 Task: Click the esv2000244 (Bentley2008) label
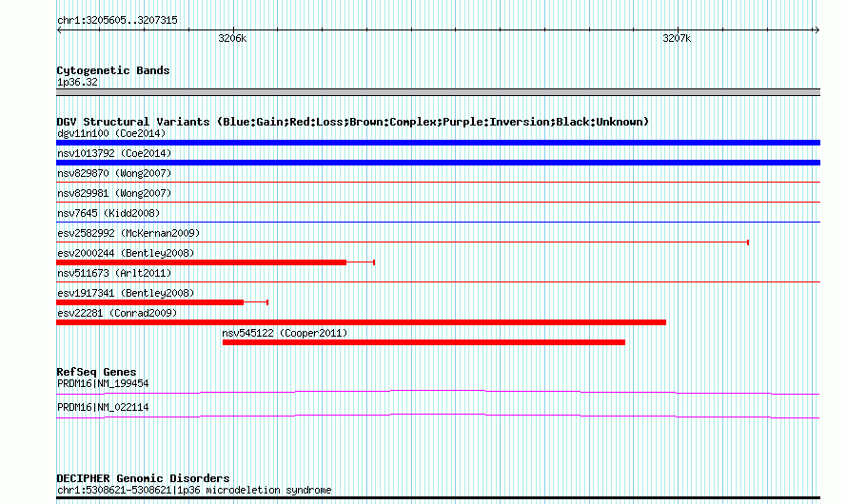126,253
